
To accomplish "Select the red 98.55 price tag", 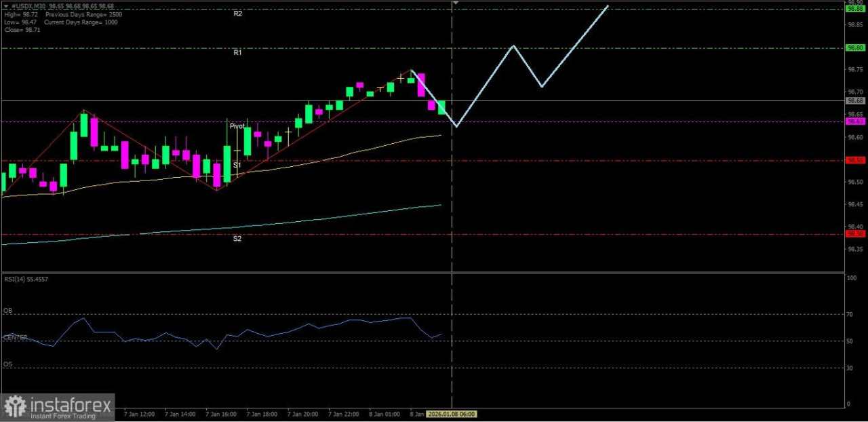I will [855, 160].
